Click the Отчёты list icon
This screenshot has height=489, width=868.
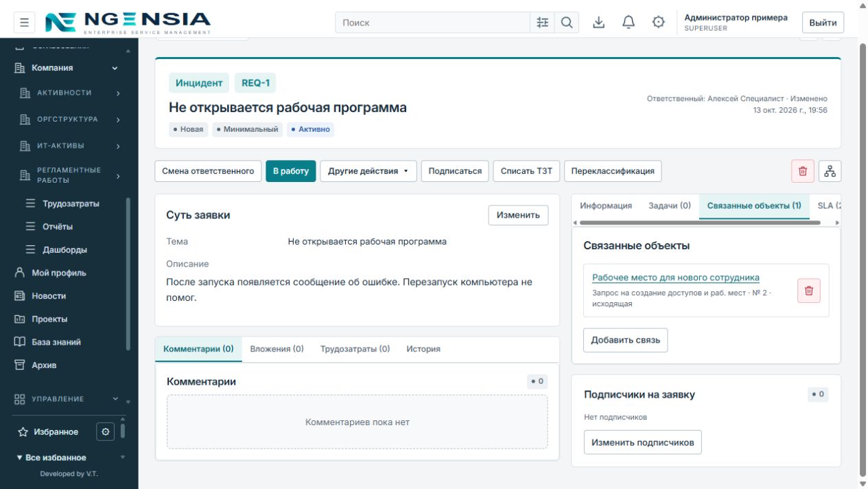click(x=31, y=227)
